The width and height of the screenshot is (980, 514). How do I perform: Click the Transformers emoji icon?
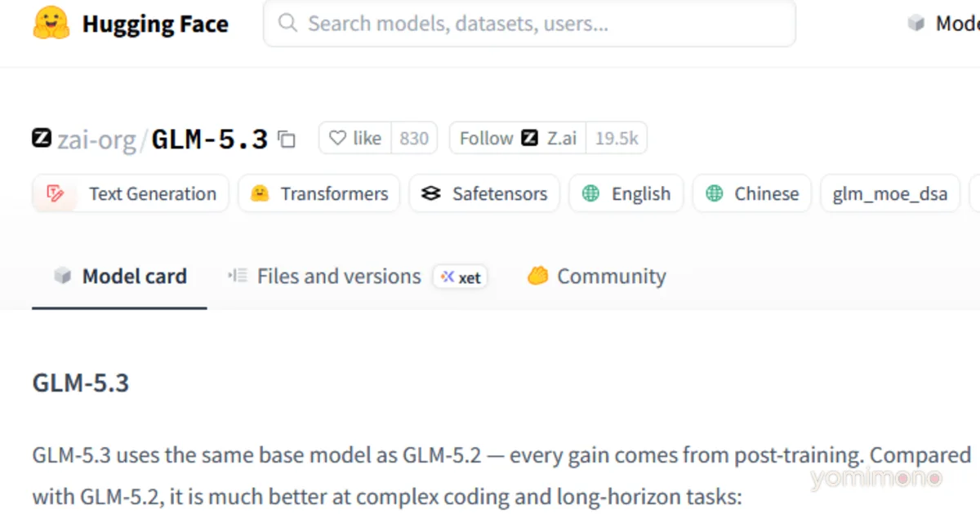click(260, 193)
